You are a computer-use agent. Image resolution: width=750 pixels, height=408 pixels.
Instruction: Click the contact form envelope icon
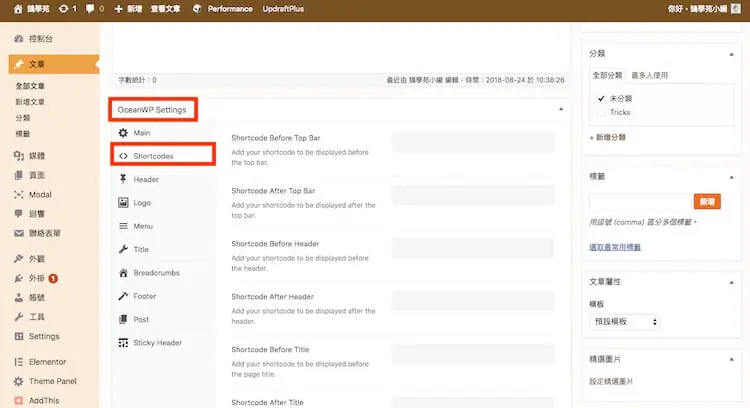19,233
